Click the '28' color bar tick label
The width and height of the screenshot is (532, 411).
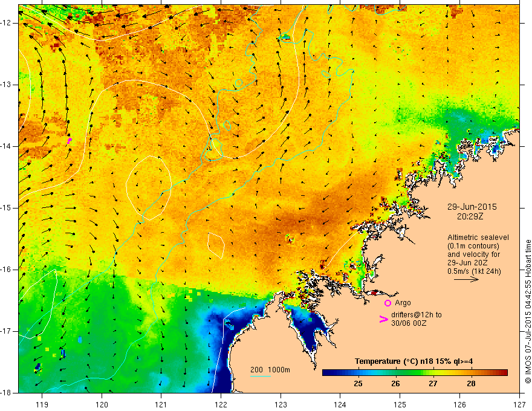(x=471, y=384)
